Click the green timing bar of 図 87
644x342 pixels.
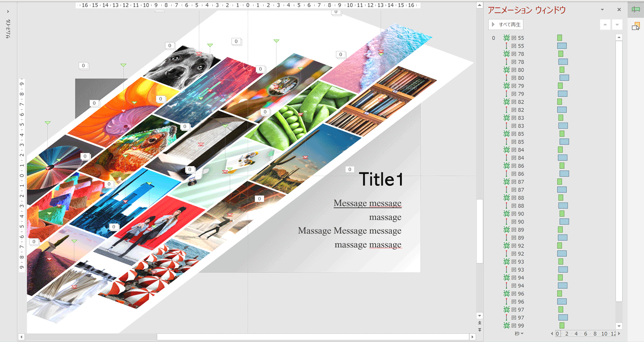(560, 182)
